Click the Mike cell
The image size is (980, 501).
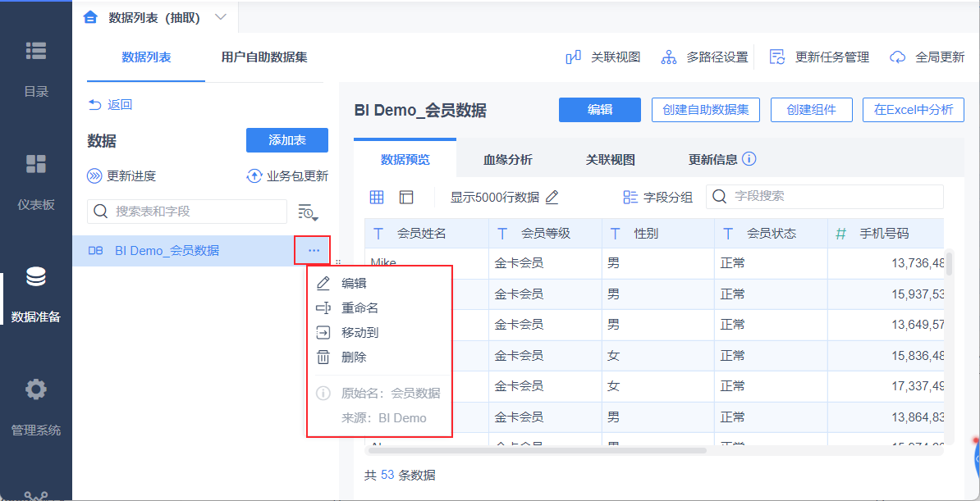(x=427, y=263)
